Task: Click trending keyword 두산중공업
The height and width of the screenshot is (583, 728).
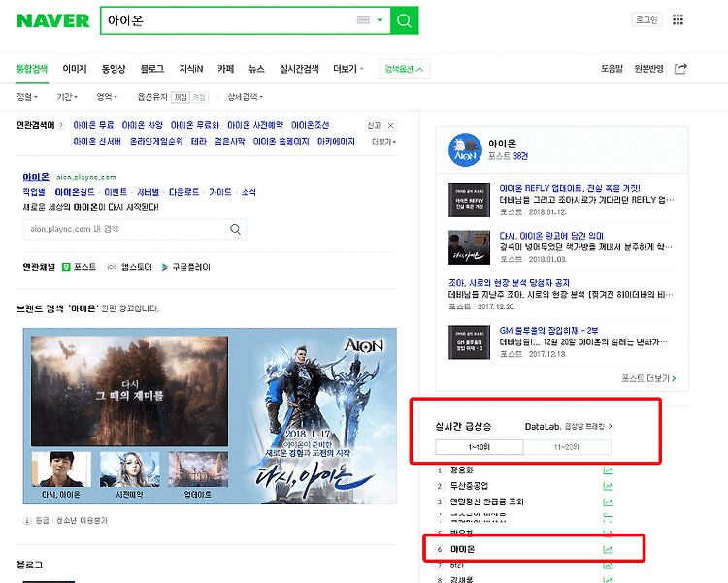Action: [x=469, y=486]
